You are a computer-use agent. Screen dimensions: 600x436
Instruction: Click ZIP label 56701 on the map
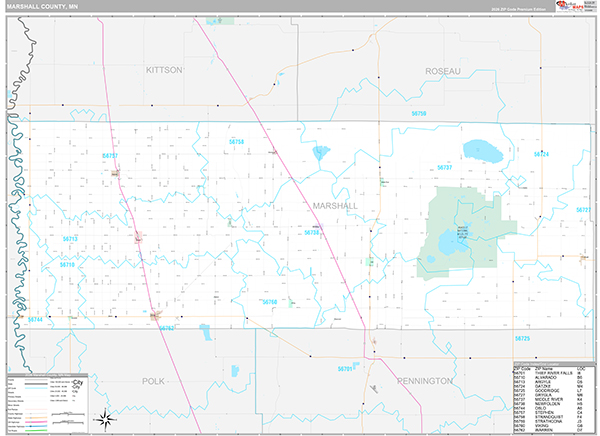click(x=345, y=369)
